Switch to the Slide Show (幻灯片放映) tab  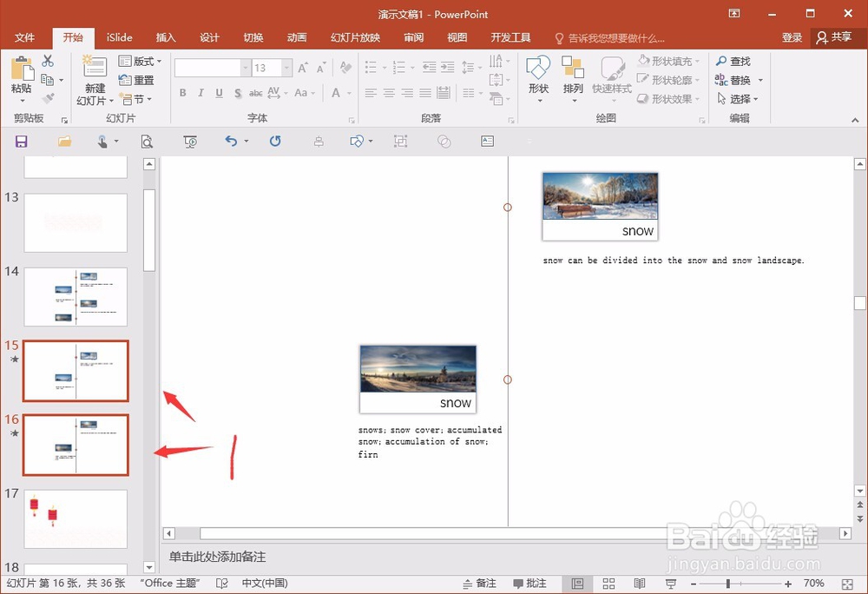(x=355, y=37)
